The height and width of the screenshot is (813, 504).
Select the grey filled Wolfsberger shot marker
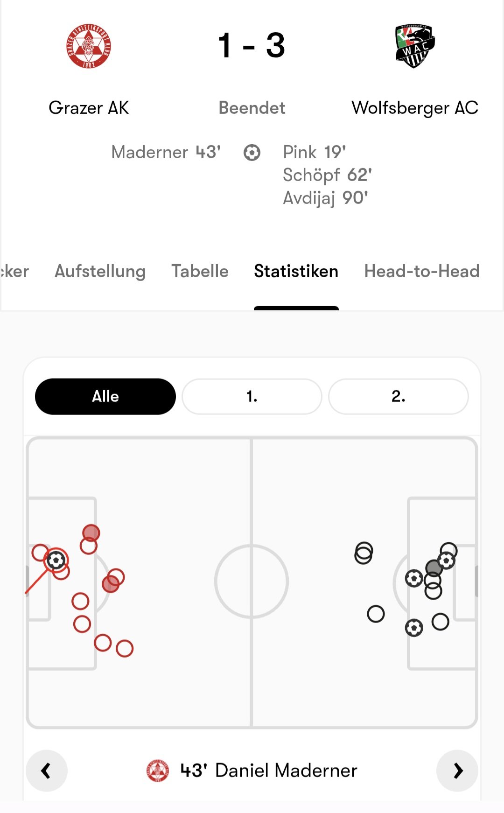tap(434, 568)
